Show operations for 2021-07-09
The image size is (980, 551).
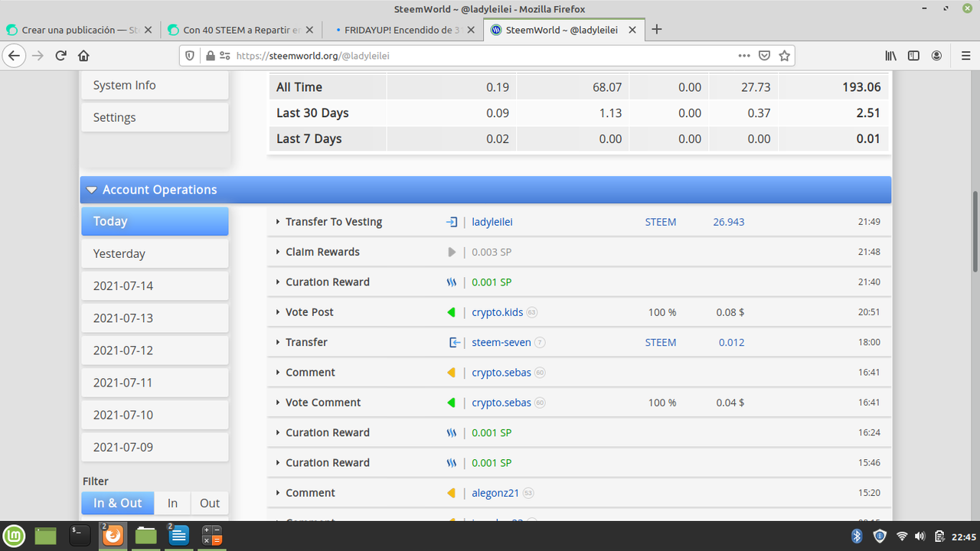coord(155,447)
